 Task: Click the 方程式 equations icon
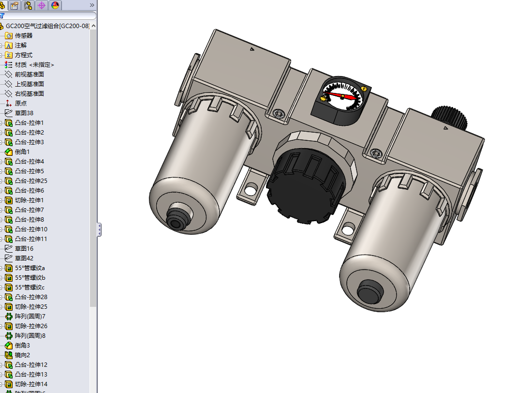(9, 55)
